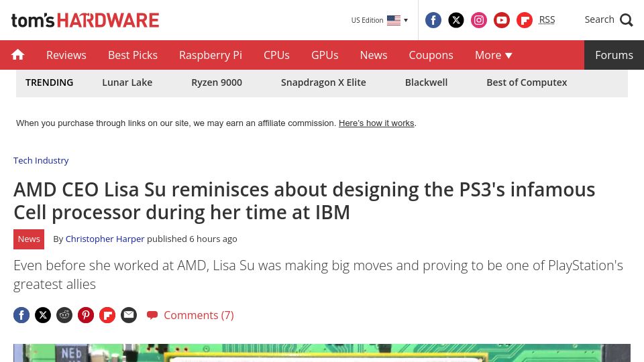Click the US Edition text
Image resolution: width=644 pixels, height=362 pixels.
367,20
